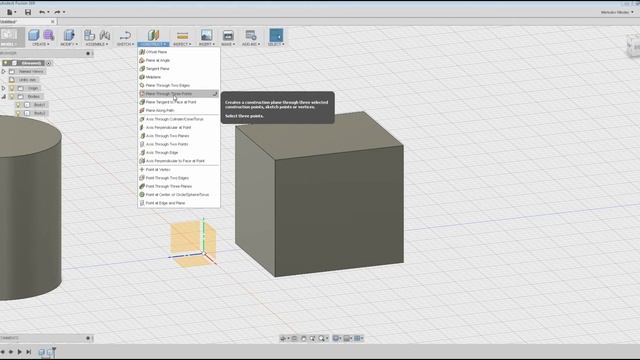
Task: Open the Create dropdown label
Action: [x=41, y=44]
